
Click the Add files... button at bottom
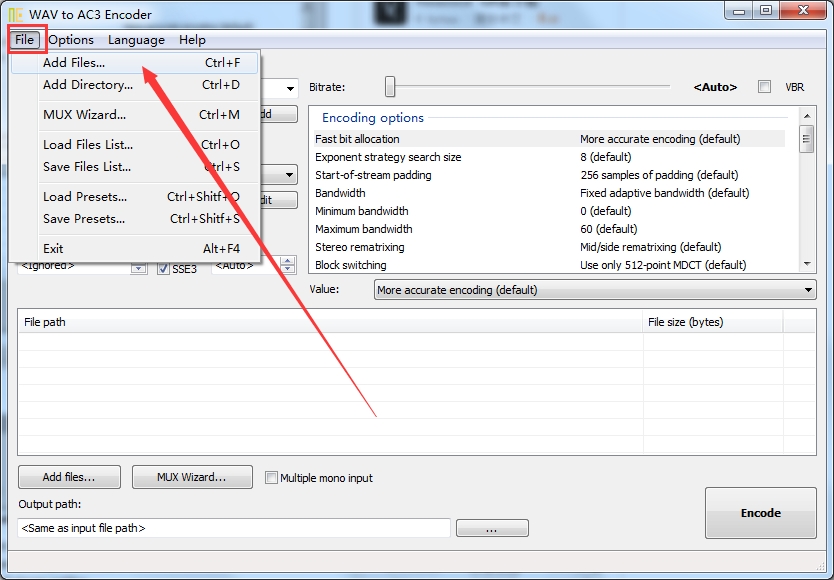coord(69,477)
